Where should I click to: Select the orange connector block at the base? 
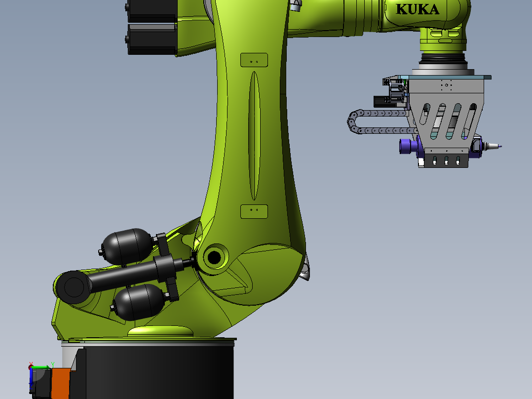coord(61,384)
